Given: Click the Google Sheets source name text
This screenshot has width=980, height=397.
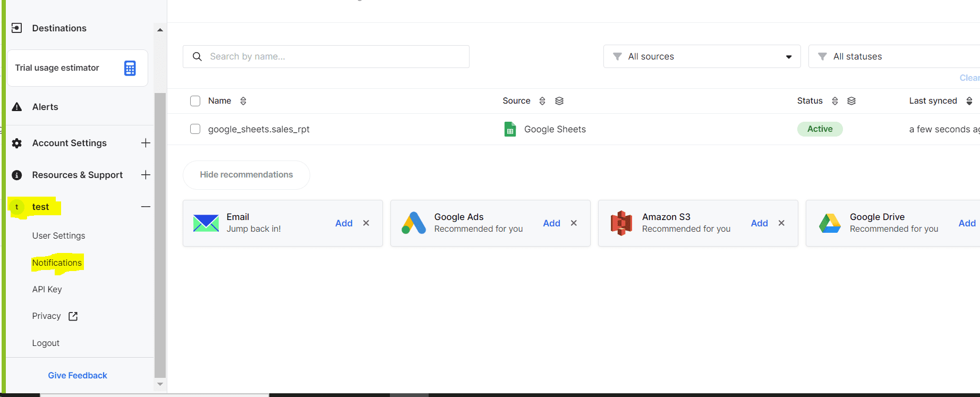Looking at the screenshot, I should coord(555,129).
